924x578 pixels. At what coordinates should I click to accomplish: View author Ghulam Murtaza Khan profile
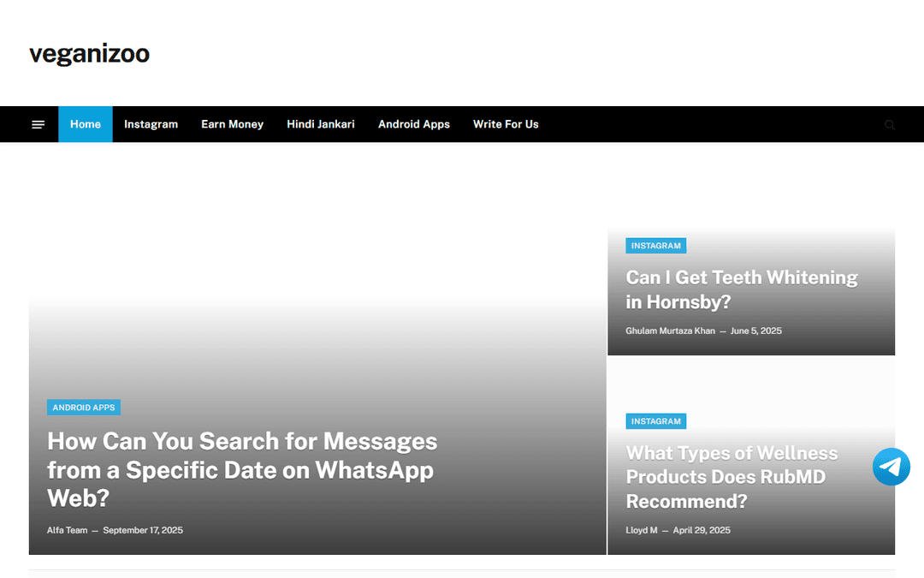coord(670,331)
